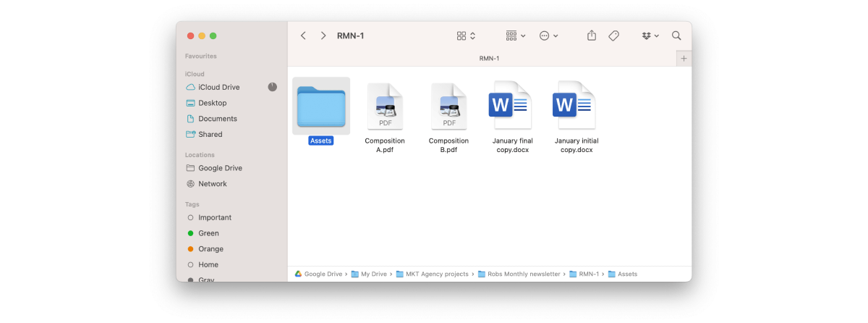Screen dimensions: 868x323
Task: Click January final copy.docx name text
Action: coord(513,146)
